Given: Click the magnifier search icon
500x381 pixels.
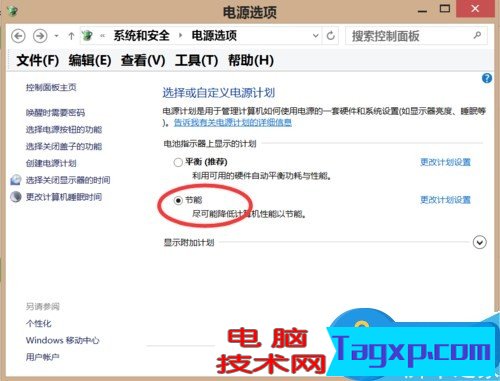Looking at the screenshot, I should (477, 35).
